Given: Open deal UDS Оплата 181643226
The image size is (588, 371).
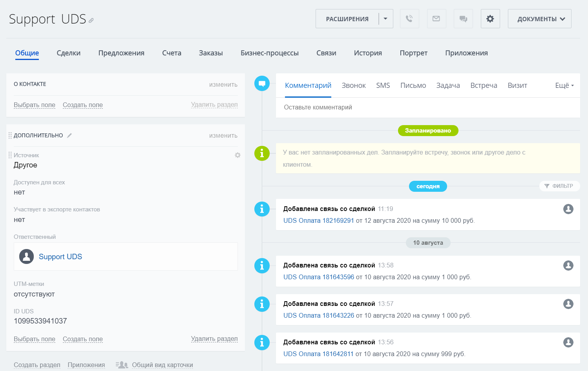Looking at the screenshot, I should [x=319, y=315].
